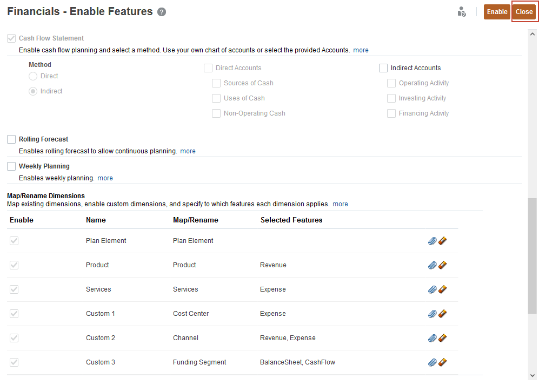This screenshot has height=392, width=539.
Task: Edit the Product dimension with the pencil icon
Action: [x=442, y=265]
